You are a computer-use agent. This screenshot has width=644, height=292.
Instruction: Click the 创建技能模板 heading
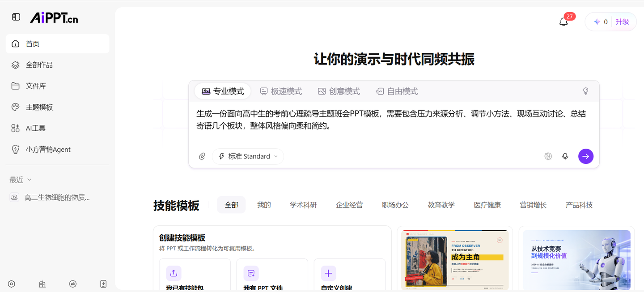click(182, 238)
